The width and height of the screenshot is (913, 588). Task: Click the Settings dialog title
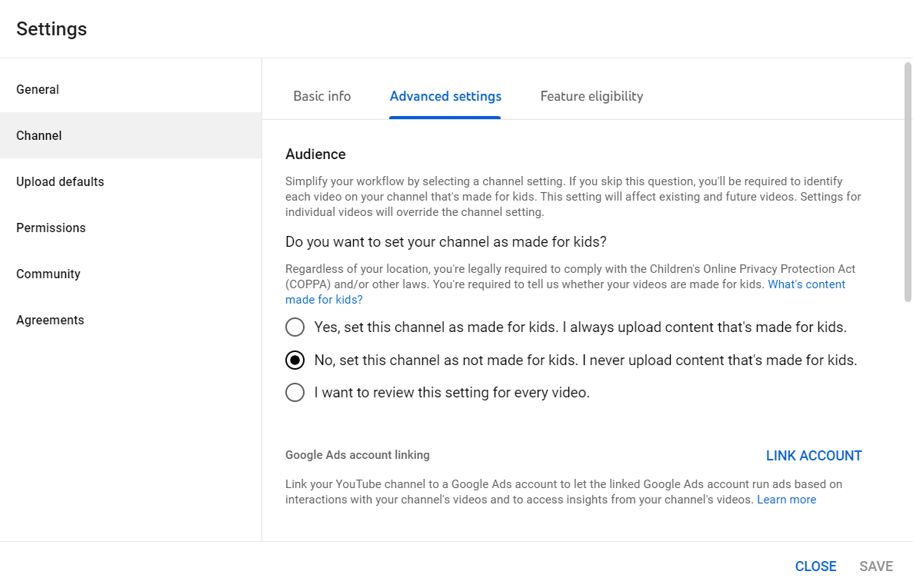click(x=52, y=29)
